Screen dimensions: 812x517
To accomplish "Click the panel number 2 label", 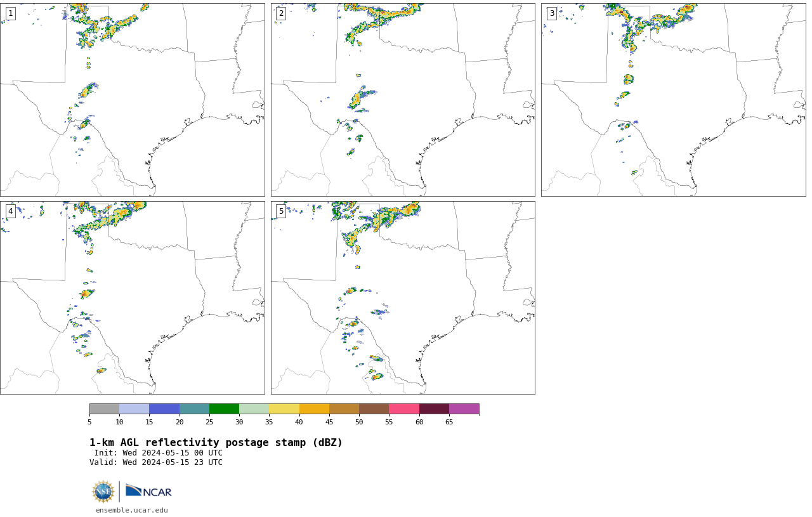I will pos(281,13).
